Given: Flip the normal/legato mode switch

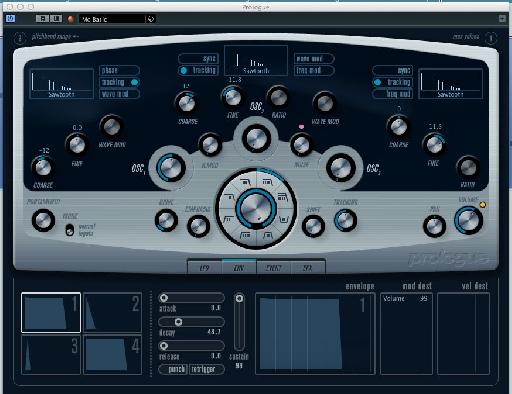Looking at the screenshot, I should (x=70, y=230).
